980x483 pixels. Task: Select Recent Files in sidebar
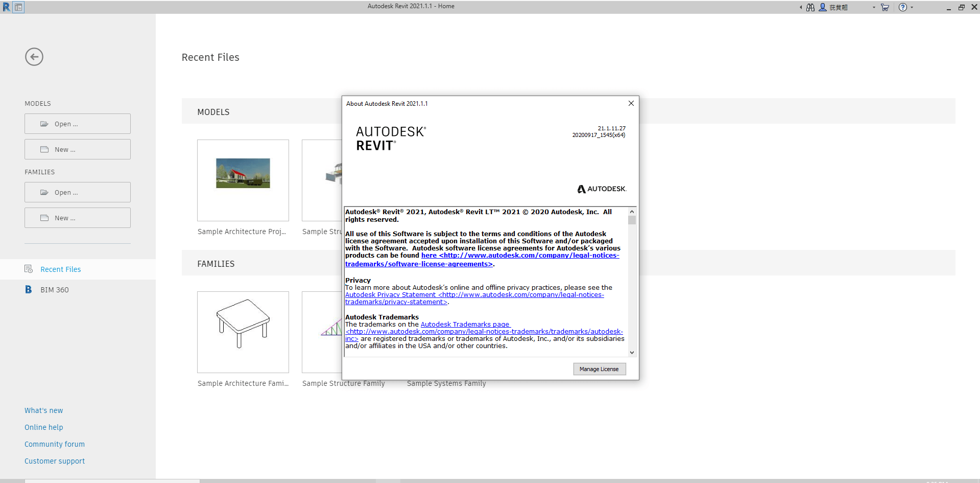(78, 269)
